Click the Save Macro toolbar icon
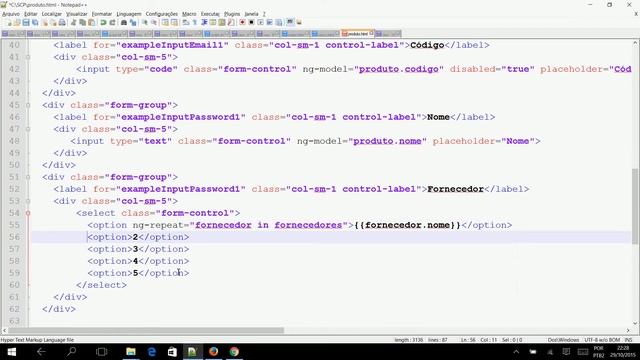 [279, 22]
